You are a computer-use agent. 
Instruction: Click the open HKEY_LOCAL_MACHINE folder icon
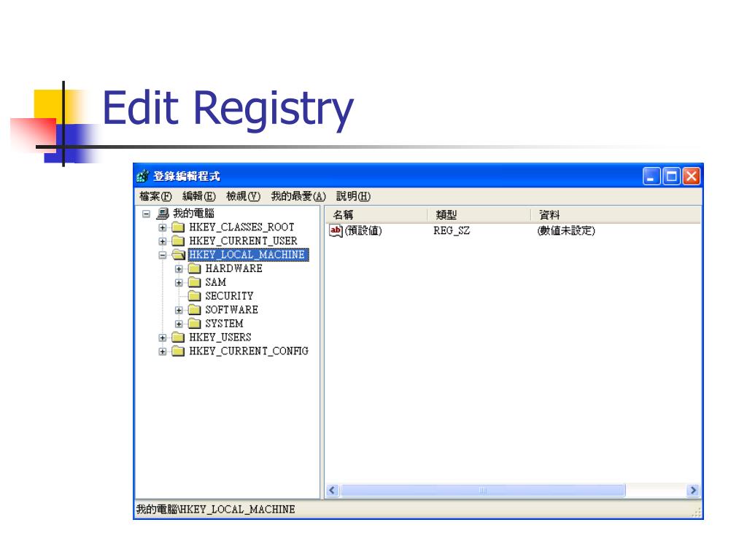tap(178, 254)
